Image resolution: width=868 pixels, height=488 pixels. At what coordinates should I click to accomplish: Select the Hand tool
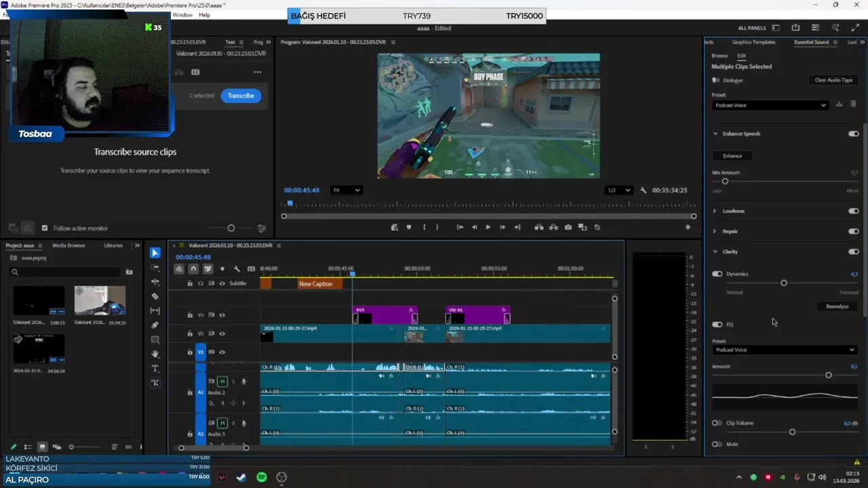coord(155,354)
